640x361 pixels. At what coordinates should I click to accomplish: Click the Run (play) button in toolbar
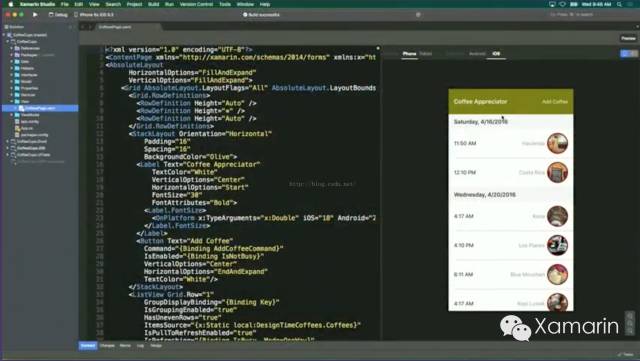(x=35, y=15)
